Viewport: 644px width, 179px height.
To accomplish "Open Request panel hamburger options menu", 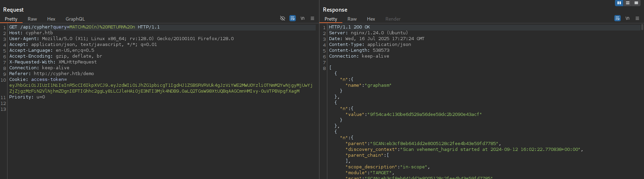I will coord(312,19).
